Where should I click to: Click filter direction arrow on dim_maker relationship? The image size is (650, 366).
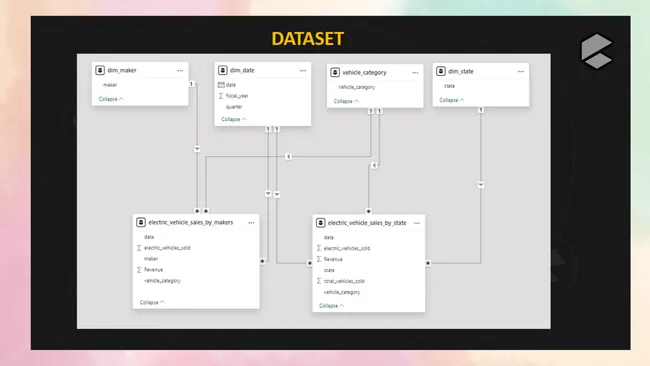pos(197,149)
